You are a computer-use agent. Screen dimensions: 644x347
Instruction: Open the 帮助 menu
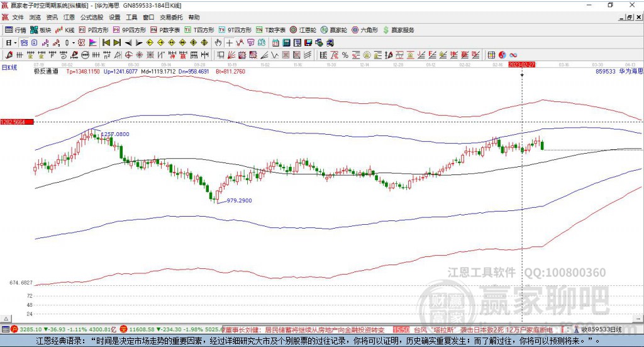tap(194, 17)
